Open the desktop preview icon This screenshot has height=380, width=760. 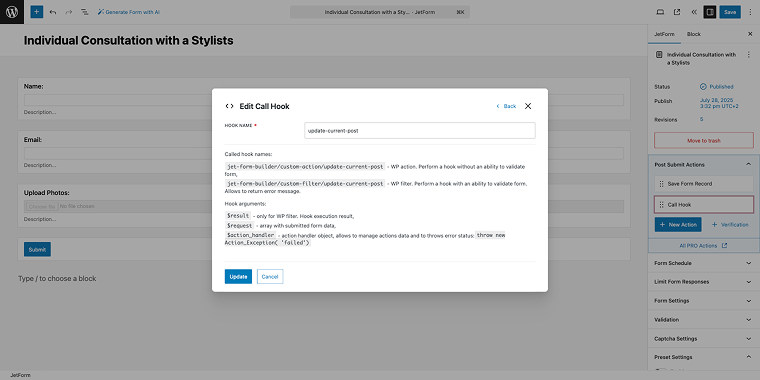tap(660, 12)
